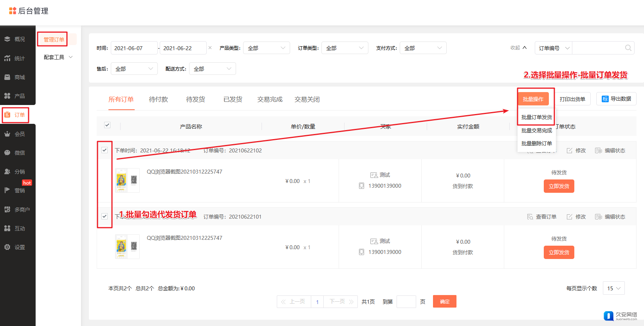The width and height of the screenshot is (644, 326).
Task: Click the 统计 statistics chart icon
Action: pyautogui.click(x=7, y=58)
